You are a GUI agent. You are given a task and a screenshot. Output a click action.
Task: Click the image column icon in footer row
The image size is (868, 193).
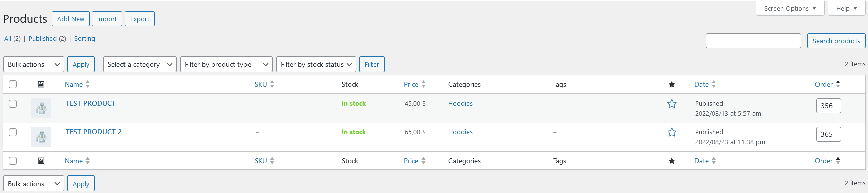click(41, 161)
